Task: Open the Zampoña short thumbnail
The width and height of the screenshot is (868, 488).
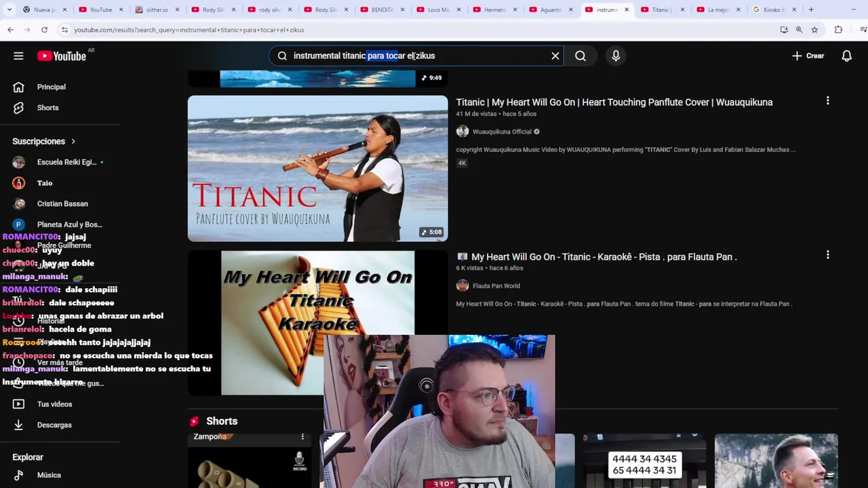Action: [250, 461]
